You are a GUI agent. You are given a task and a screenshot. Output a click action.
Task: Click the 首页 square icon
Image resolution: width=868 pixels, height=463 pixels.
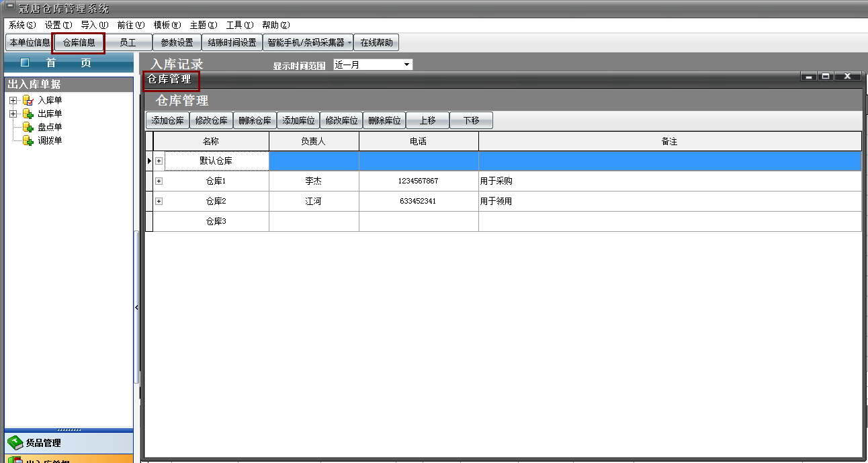pyautogui.click(x=25, y=62)
